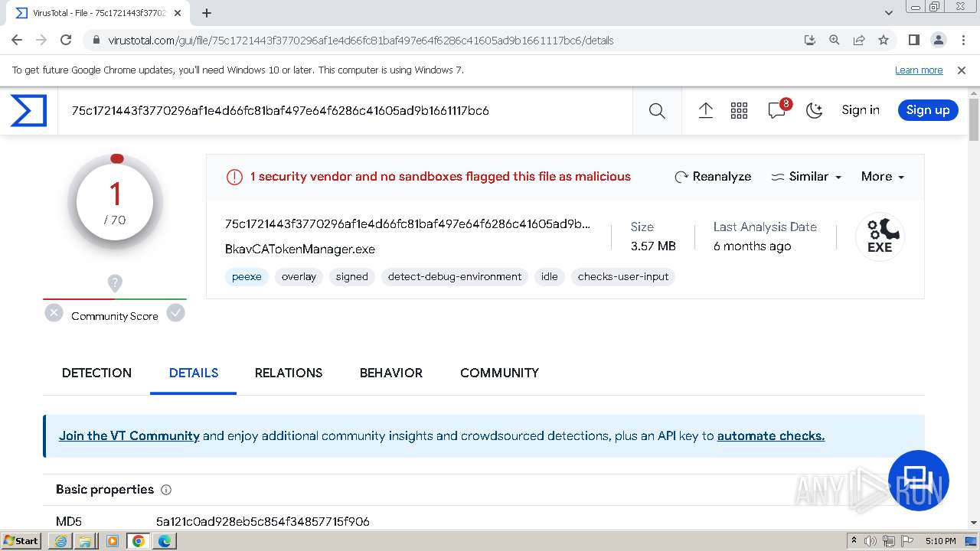Open the upload file icon
This screenshot has width=980, height=551.
click(x=706, y=110)
